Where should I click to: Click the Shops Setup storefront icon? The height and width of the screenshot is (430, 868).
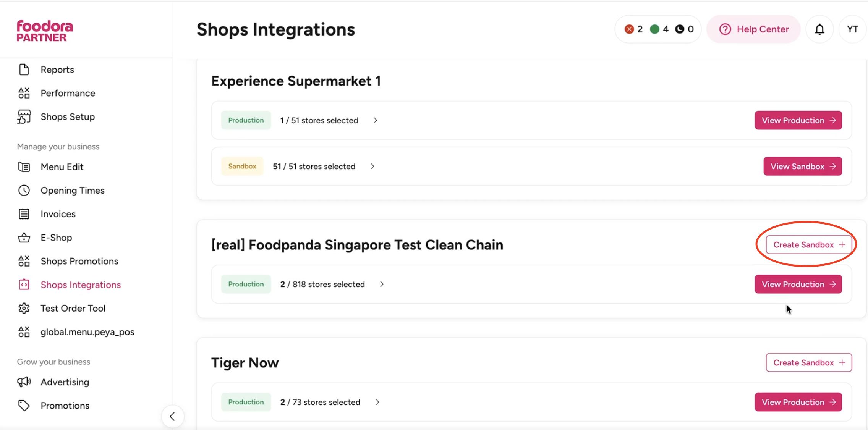click(24, 116)
